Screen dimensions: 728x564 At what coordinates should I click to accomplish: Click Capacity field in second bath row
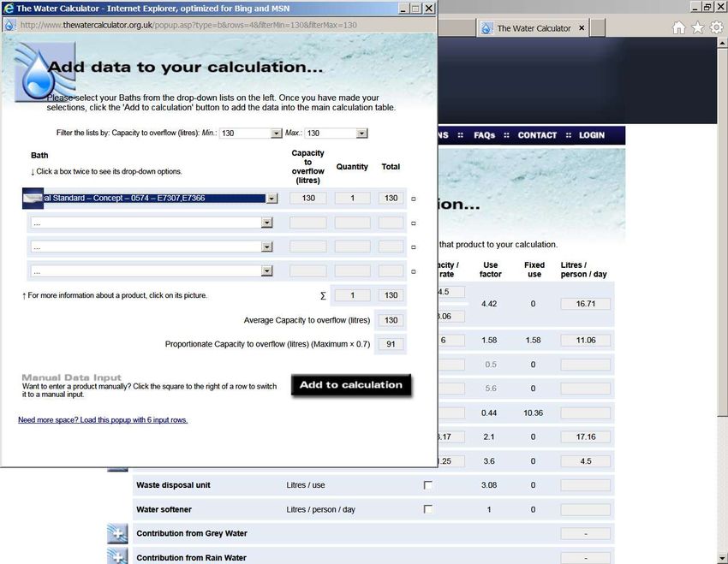308,223
